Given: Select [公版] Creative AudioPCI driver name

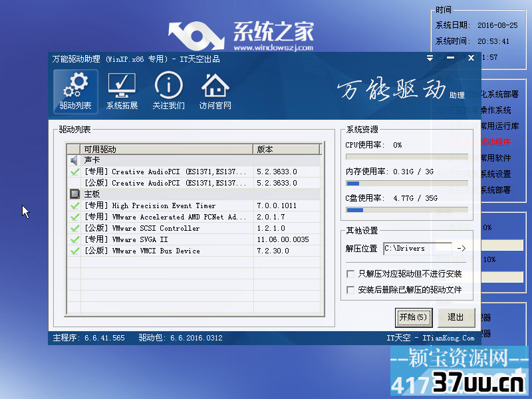Looking at the screenshot, I should click(x=166, y=183).
